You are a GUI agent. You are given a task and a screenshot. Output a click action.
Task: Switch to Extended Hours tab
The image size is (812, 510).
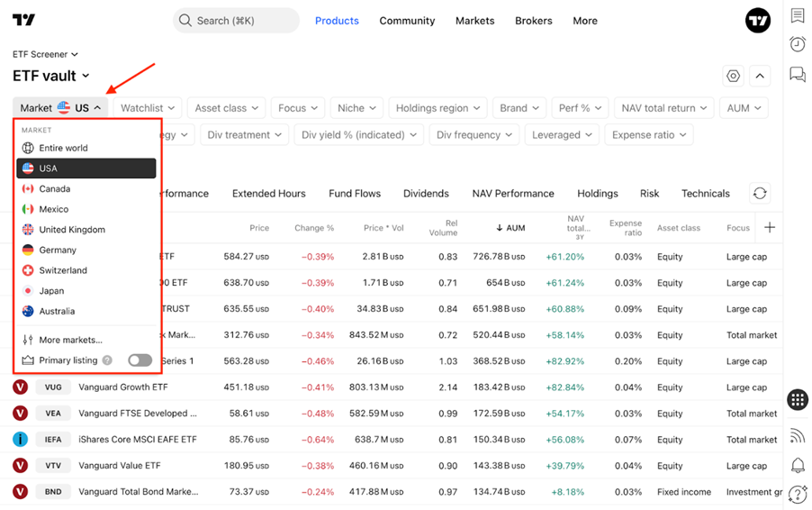coord(269,194)
